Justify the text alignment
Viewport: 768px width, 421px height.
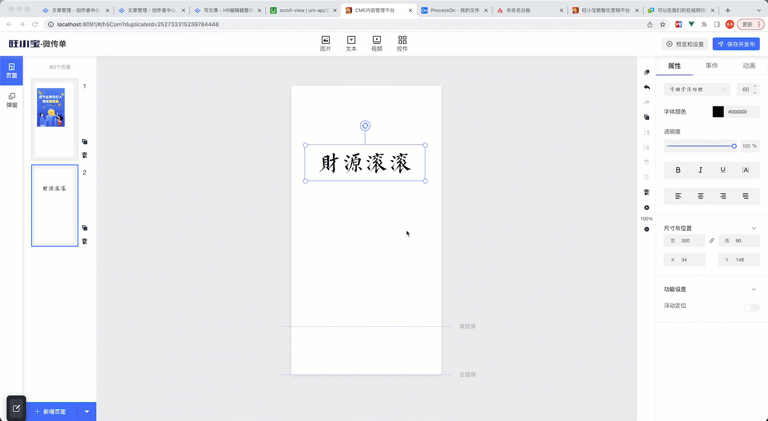(745, 196)
